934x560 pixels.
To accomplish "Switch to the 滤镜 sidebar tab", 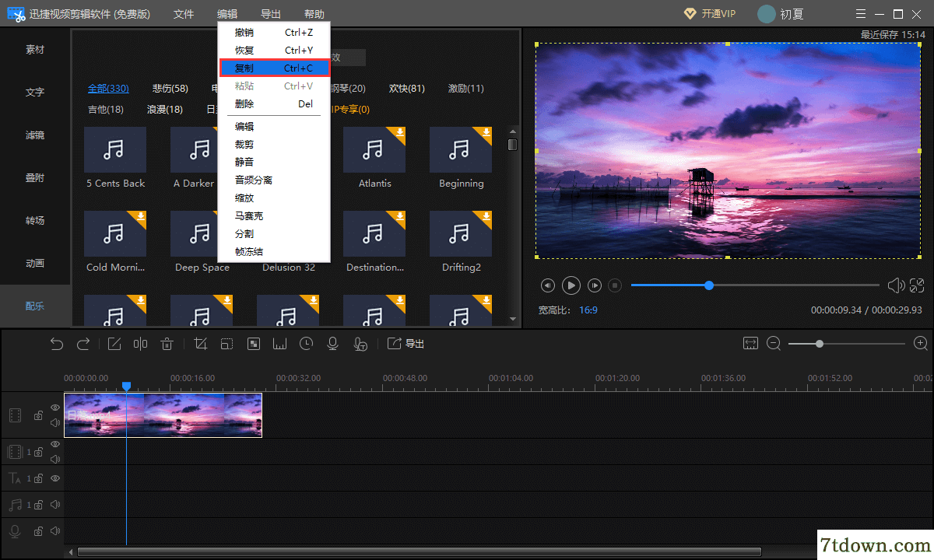I will pyautogui.click(x=35, y=135).
